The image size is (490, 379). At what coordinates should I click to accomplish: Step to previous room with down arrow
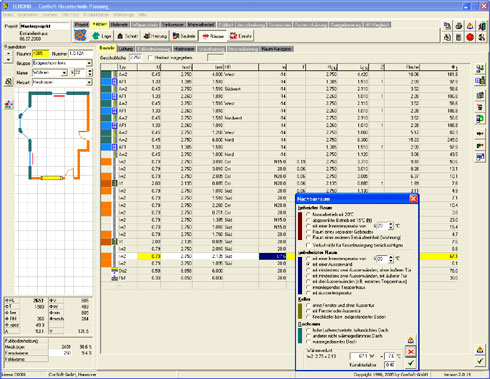(8, 60)
